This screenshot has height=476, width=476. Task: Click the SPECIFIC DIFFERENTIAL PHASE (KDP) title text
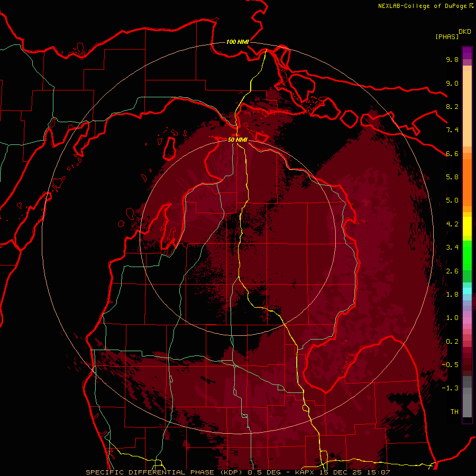point(164,472)
